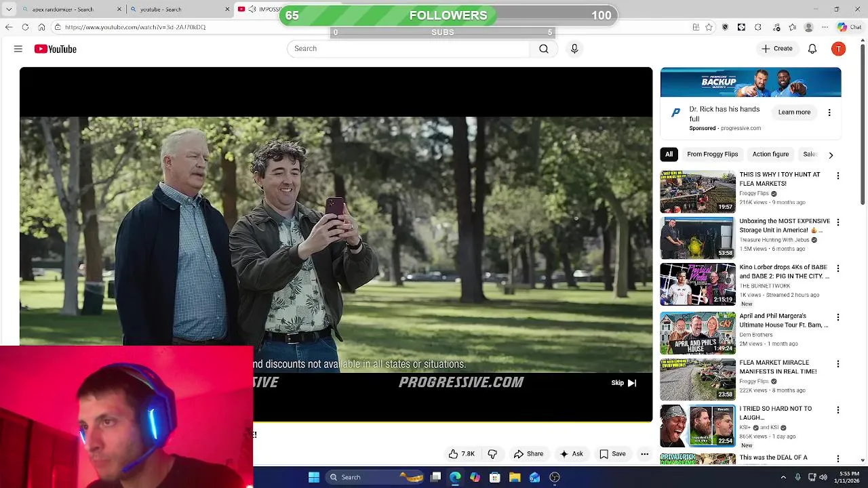Ask about this video
This screenshot has width=868, height=488.
click(571, 454)
